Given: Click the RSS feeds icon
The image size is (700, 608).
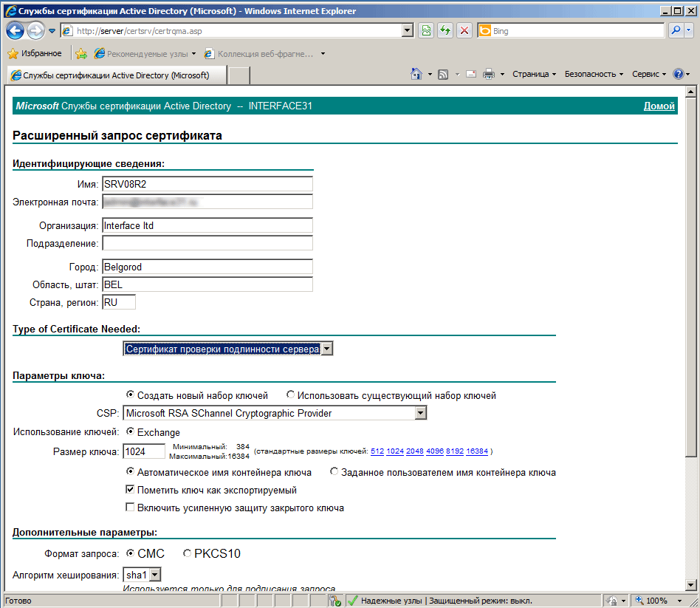Looking at the screenshot, I should click(443, 74).
